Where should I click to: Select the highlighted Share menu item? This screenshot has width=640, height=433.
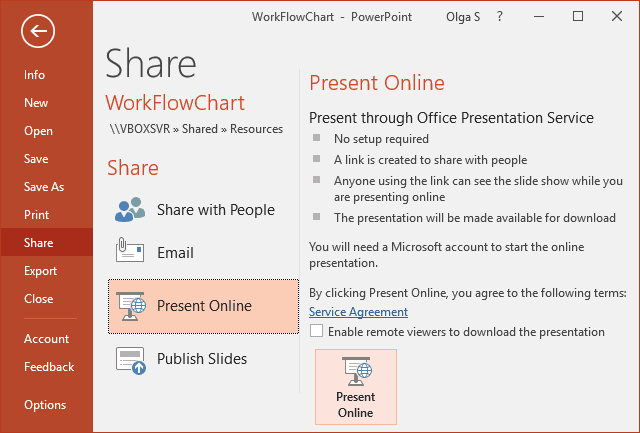pos(47,242)
